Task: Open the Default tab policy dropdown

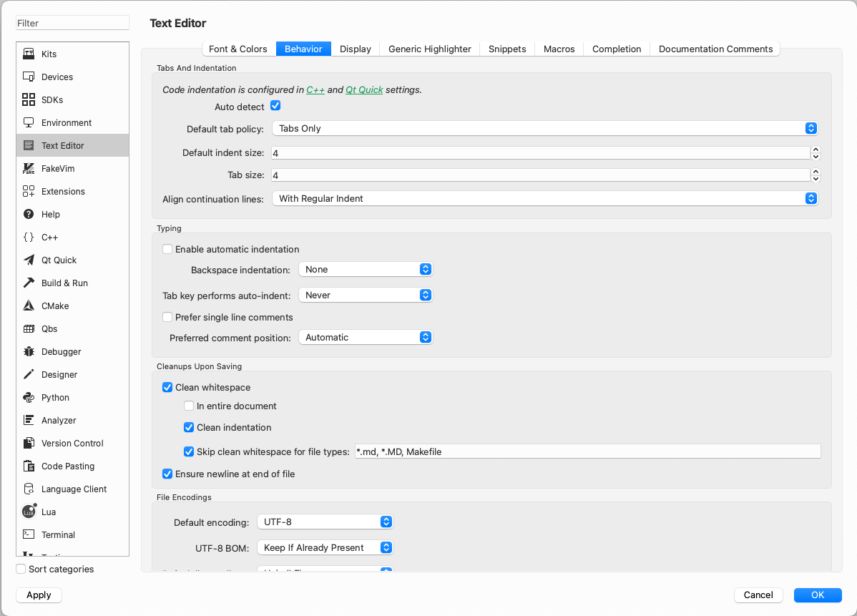Action: [545, 129]
